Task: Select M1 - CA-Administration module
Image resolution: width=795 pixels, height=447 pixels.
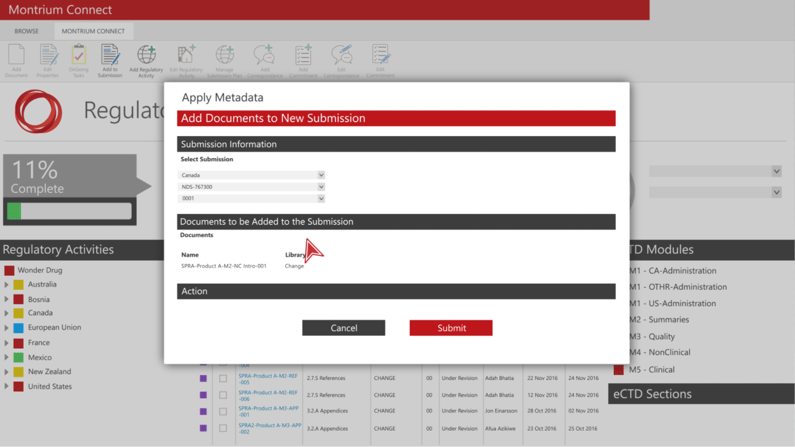Action: click(x=673, y=271)
